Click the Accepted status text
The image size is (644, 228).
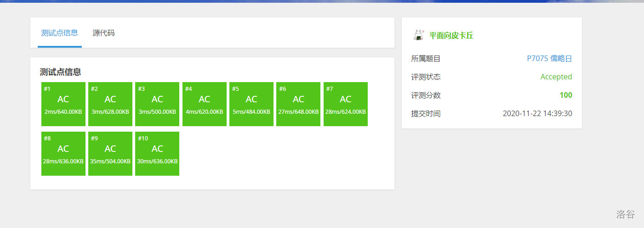point(556,77)
